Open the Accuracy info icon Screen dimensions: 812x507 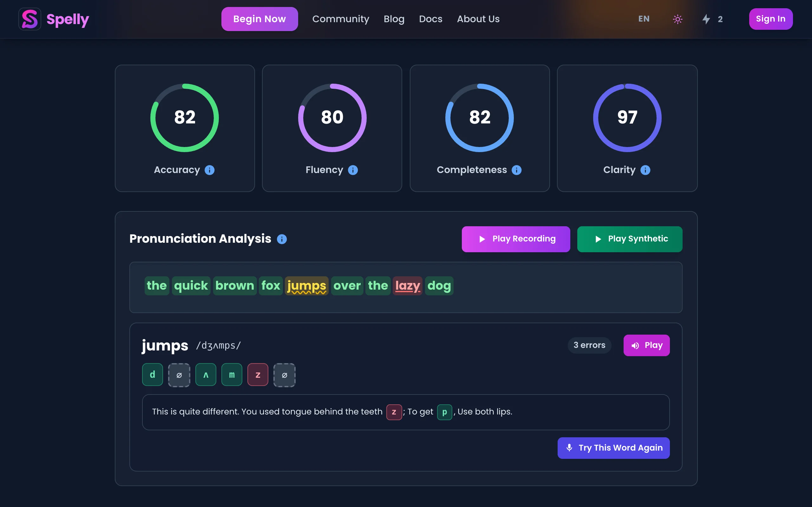pyautogui.click(x=210, y=170)
